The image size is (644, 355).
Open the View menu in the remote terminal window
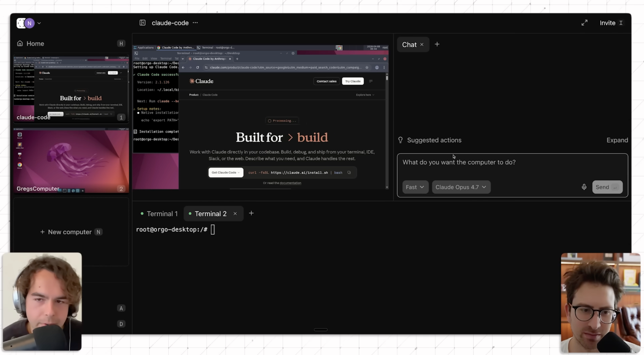[154, 58]
